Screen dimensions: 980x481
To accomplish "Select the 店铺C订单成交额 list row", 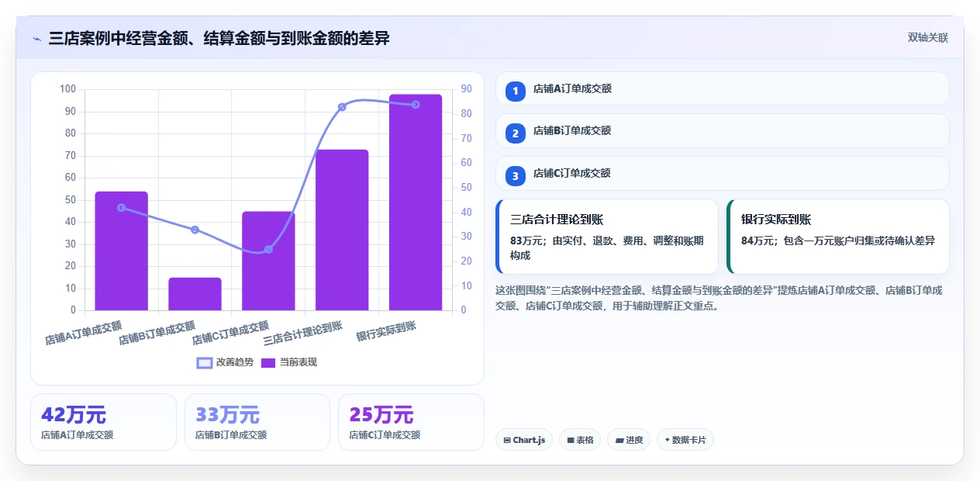I will pyautogui.click(x=722, y=174).
